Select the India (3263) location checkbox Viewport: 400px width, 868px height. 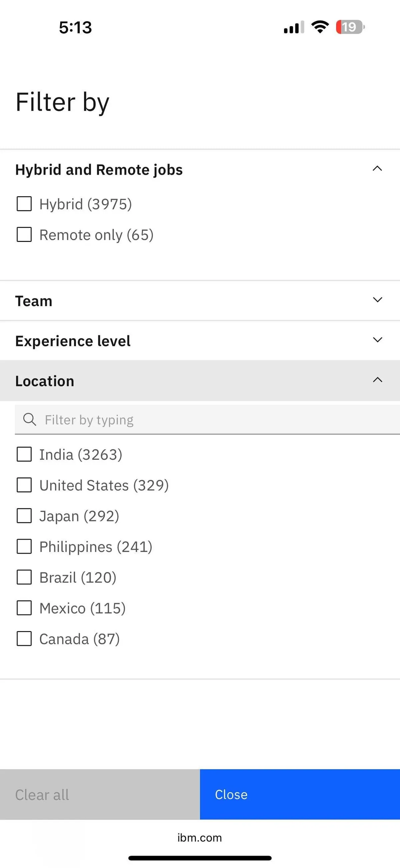(24, 454)
